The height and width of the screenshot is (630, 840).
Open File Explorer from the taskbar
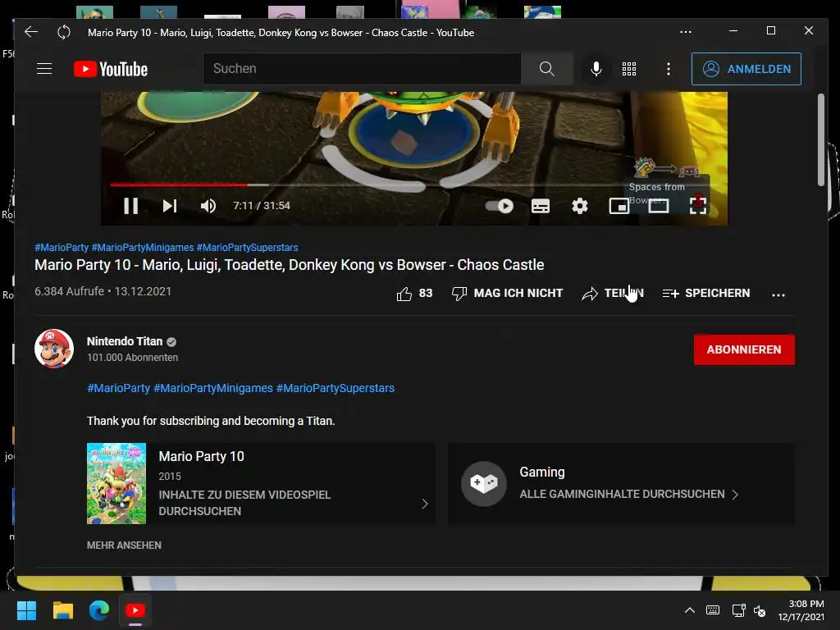coord(62,610)
